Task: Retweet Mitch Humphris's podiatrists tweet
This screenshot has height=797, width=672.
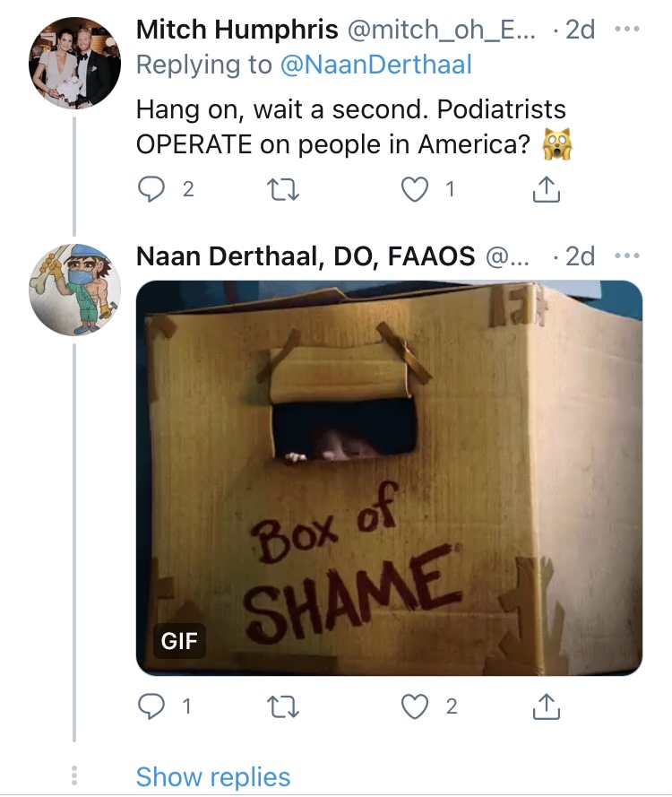Action: pyautogui.click(x=283, y=189)
